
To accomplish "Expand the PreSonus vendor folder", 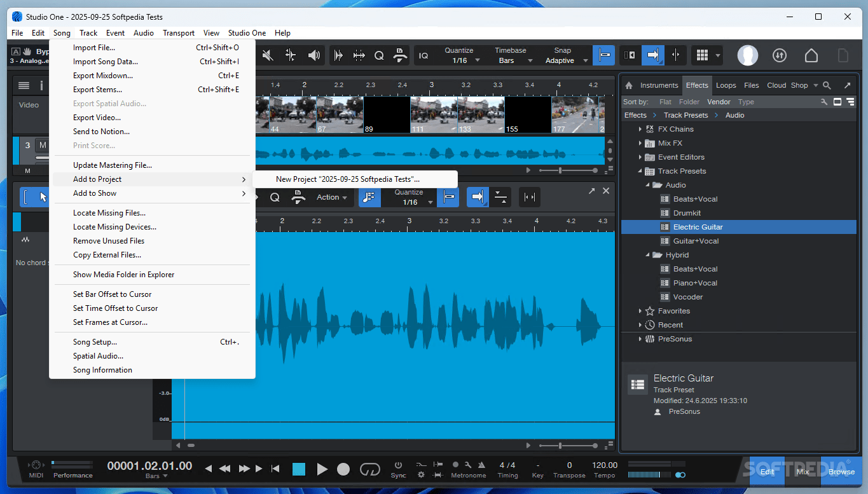I will [640, 339].
